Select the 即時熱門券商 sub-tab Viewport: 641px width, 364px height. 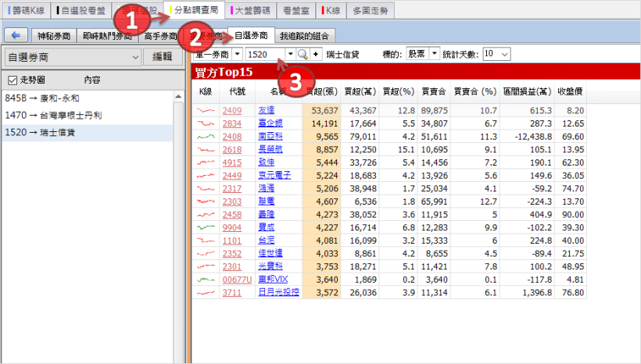point(107,36)
